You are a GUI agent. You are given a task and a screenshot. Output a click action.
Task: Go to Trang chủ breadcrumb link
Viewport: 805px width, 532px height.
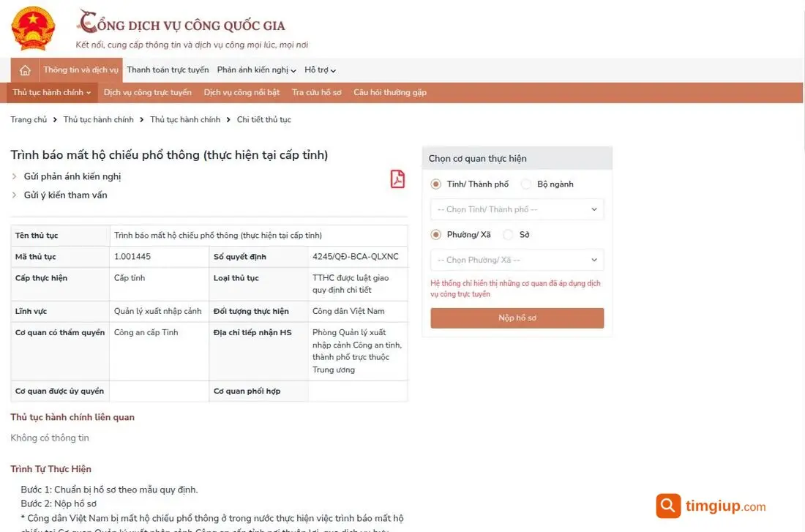pyautogui.click(x=29, y=120)
